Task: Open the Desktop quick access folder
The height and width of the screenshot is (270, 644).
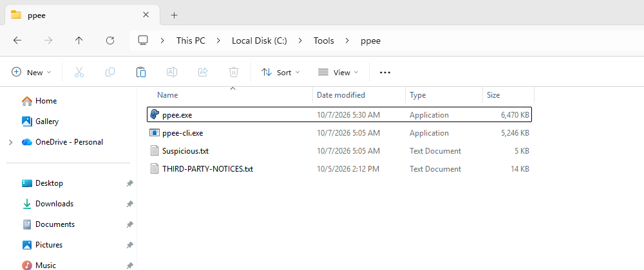Action: pyautogui.click(x=43, y=183)
